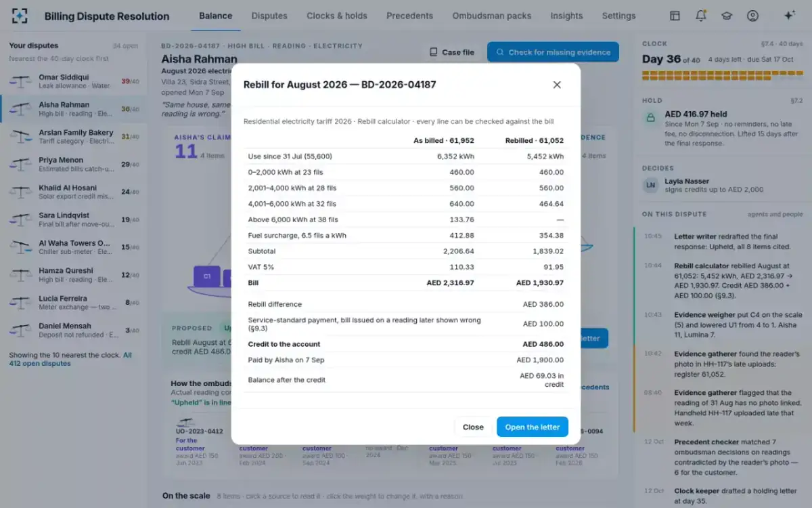The height and width of the screenshot is (508, 812).
Task: Click the 412.88 fuel surcharge amount
Action: [x=461, y=236]
